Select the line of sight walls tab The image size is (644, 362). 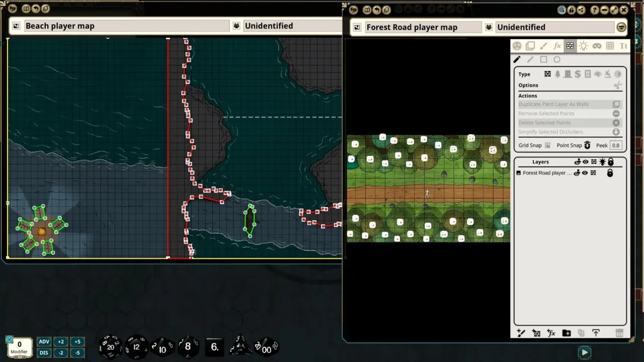point(570,46)
